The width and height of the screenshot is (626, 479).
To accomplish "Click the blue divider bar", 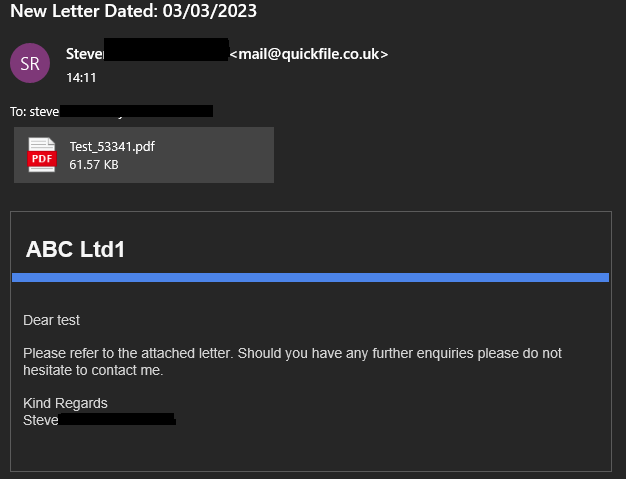I will pyautogui.click(x=311, y=277).
